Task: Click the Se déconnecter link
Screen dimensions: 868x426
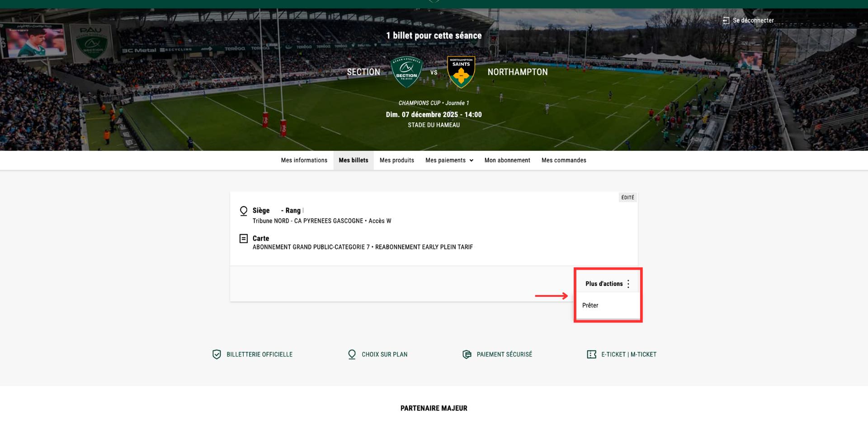Action: 753,20
